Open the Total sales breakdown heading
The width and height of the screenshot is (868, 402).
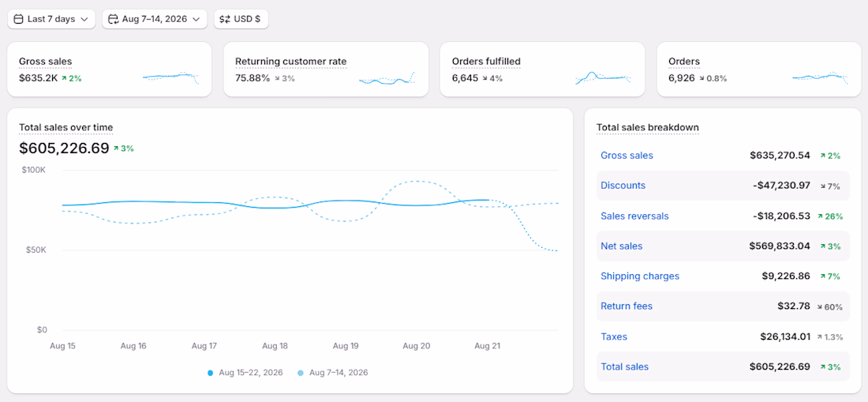pyautogui.click(x=648, y=127)
